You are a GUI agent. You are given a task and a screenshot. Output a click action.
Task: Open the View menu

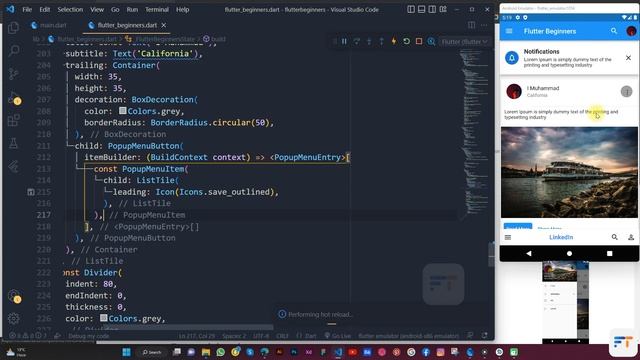97,9
